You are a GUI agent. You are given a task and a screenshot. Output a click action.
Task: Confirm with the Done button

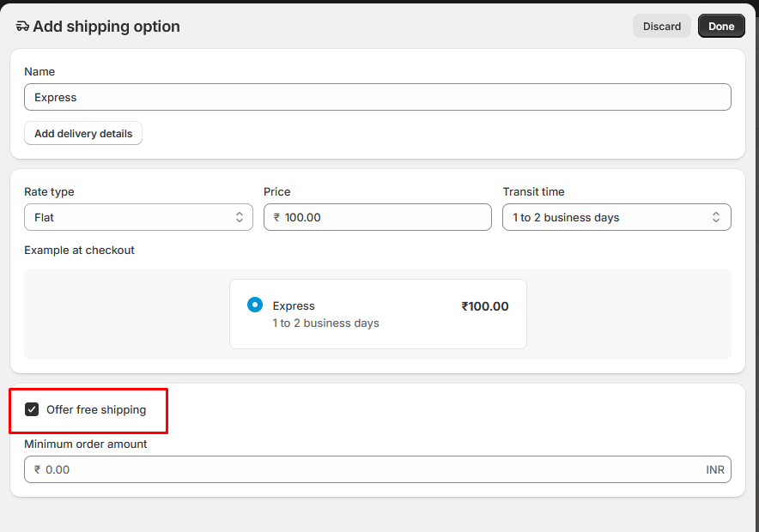(720, 27)
